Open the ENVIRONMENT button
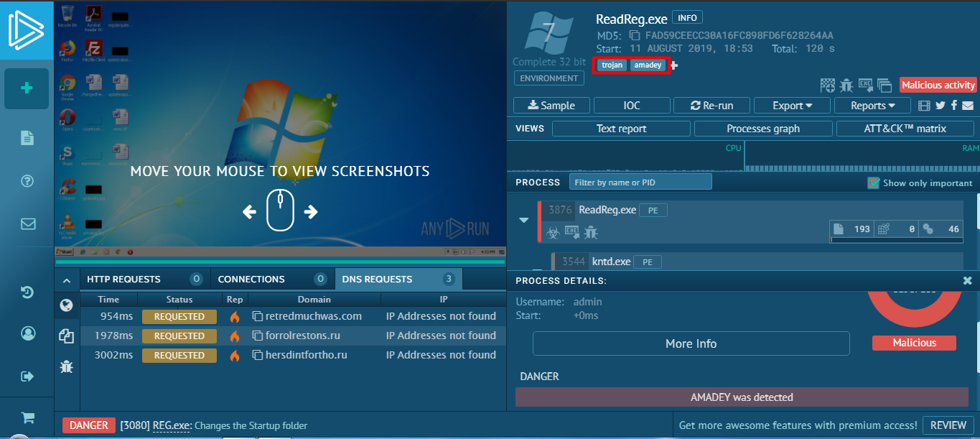This screenshot has width=980, height=439. [549, 78]
